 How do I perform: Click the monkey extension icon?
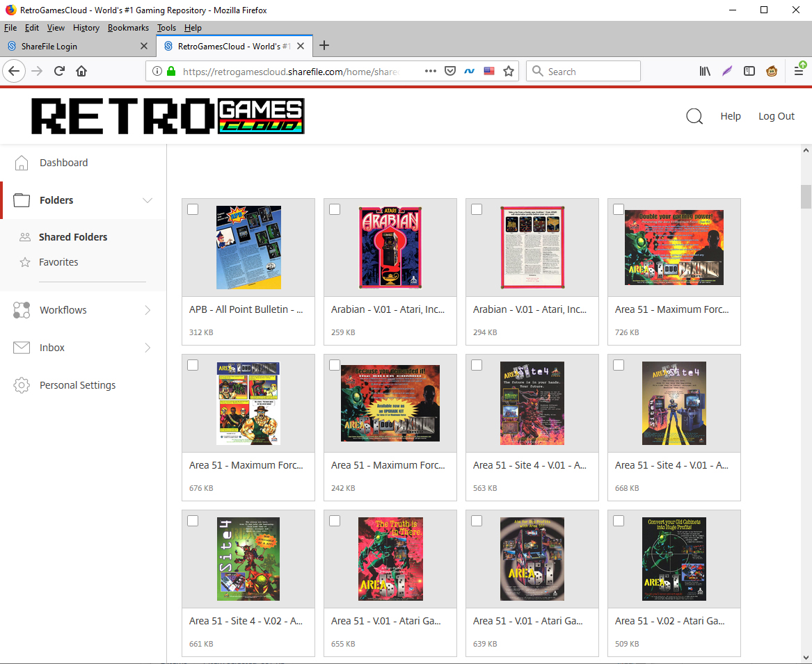click(772, 72)
